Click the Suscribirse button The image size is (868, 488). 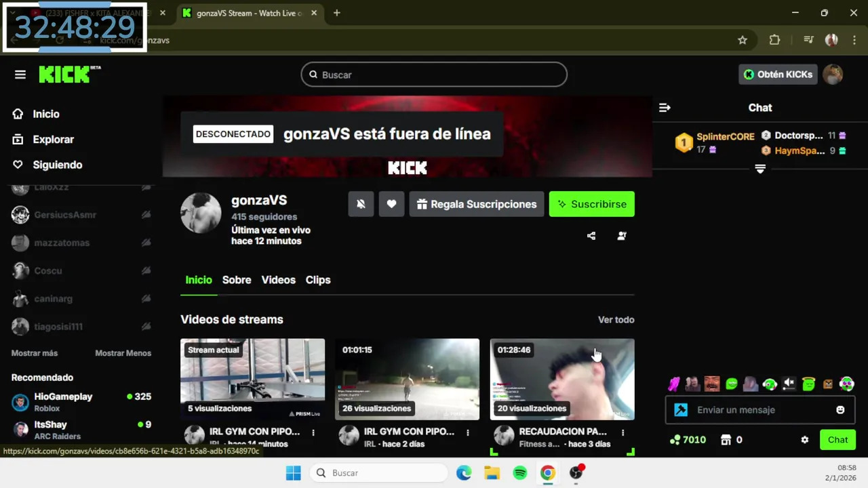pyautogui.click(x=592, y=204)
